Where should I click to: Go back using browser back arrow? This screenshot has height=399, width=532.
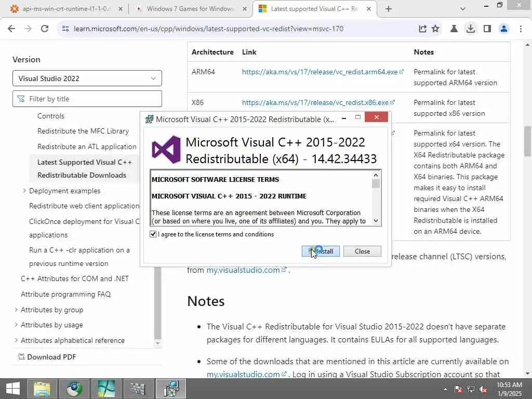click(11, 29)
